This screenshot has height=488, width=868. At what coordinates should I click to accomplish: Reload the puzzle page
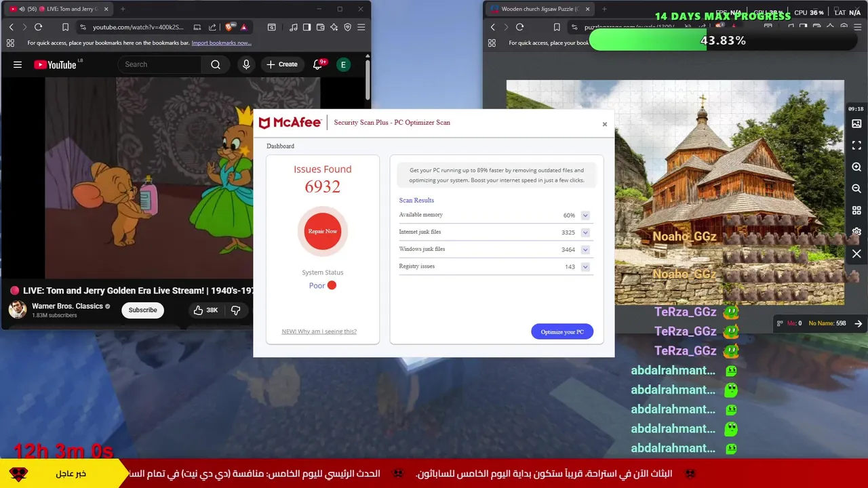[519, 27]
